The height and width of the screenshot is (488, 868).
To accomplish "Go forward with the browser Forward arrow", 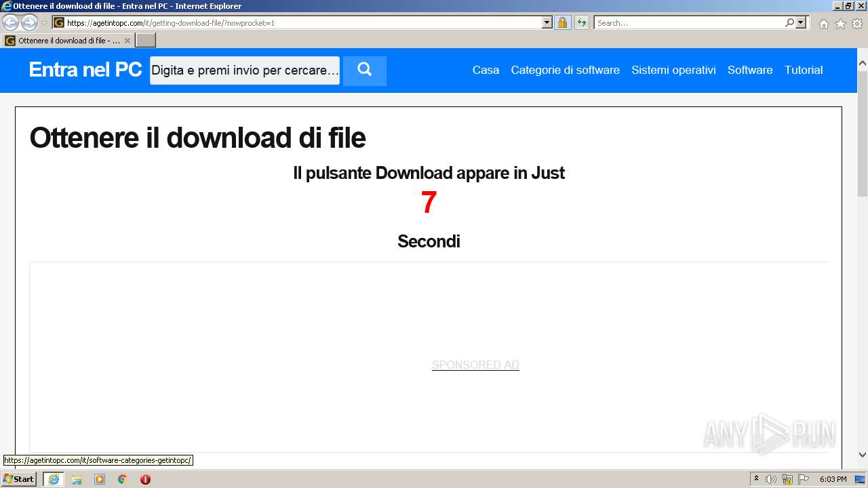I will (x=29, y=23).
